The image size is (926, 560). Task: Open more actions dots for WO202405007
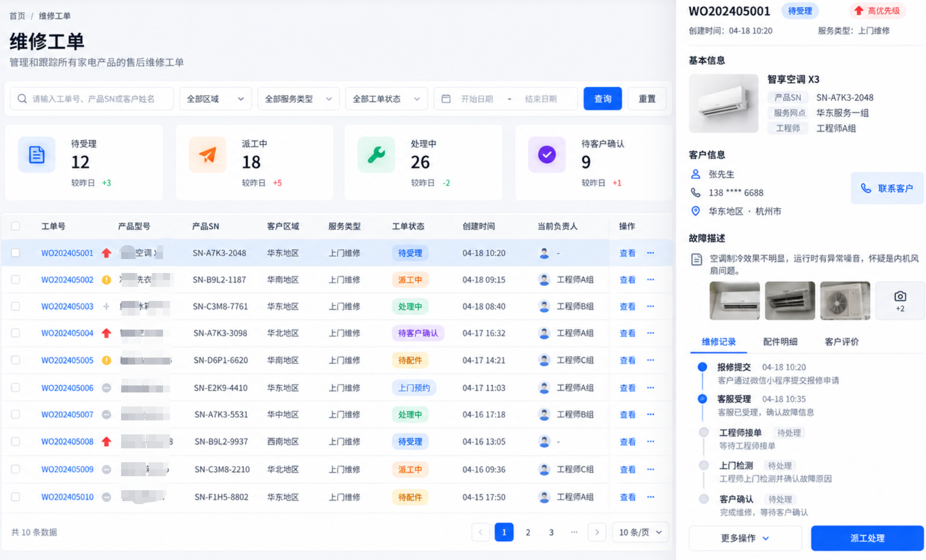pyautogui.click(x=651, y=415)
